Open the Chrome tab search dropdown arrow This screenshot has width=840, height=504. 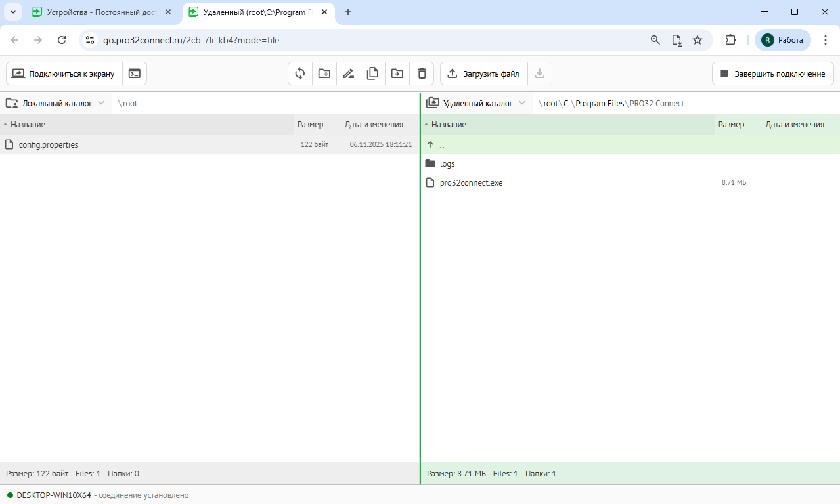[13, 12]
